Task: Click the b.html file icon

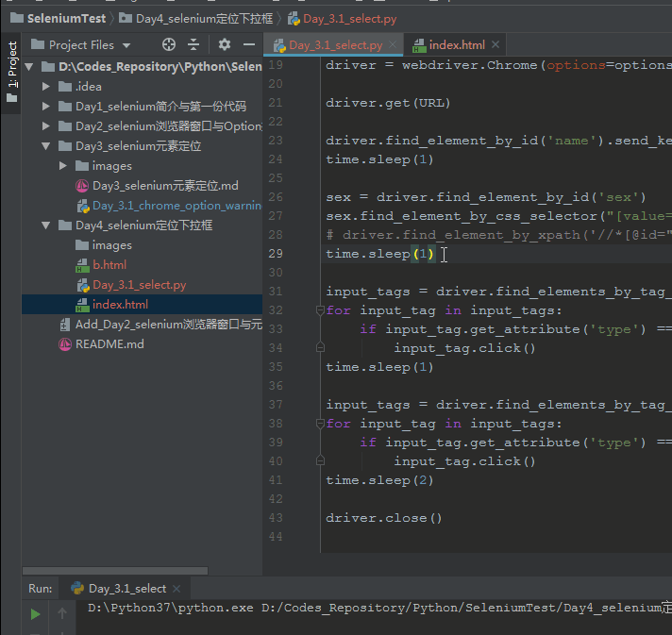Action: 82,265
